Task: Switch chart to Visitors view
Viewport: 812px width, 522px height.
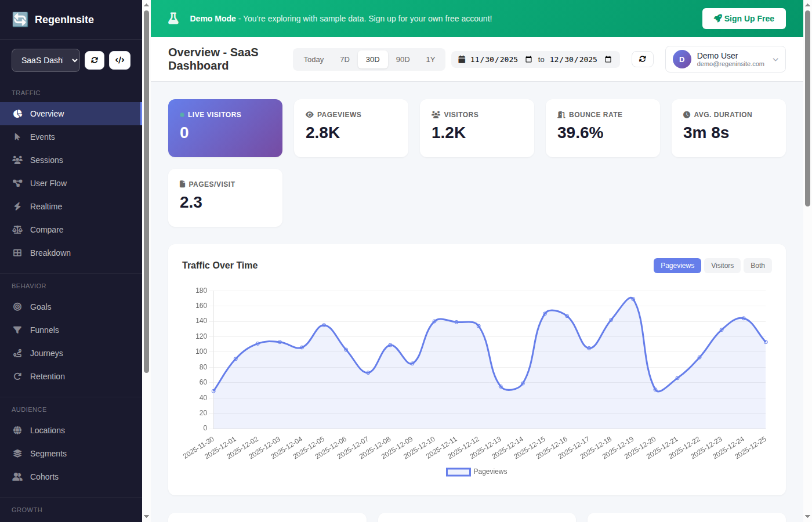Action: (x=722, y=265)
